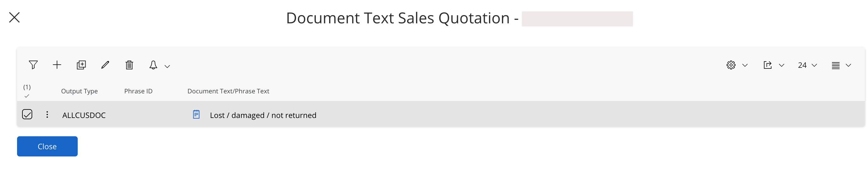The image size is (868, 188).
Task: Add a new document text record
Action: tap(57, 65)
